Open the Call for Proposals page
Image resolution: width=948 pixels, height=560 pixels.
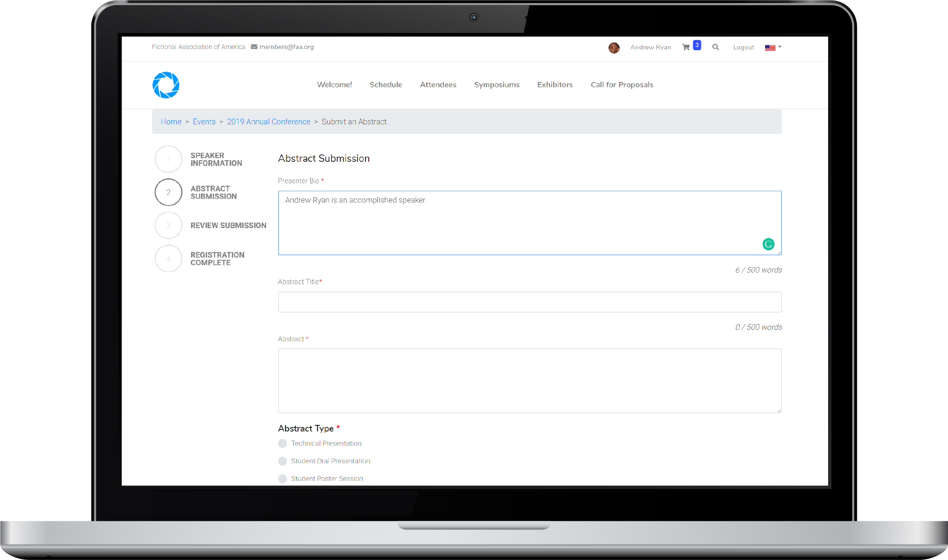point(622,85)
